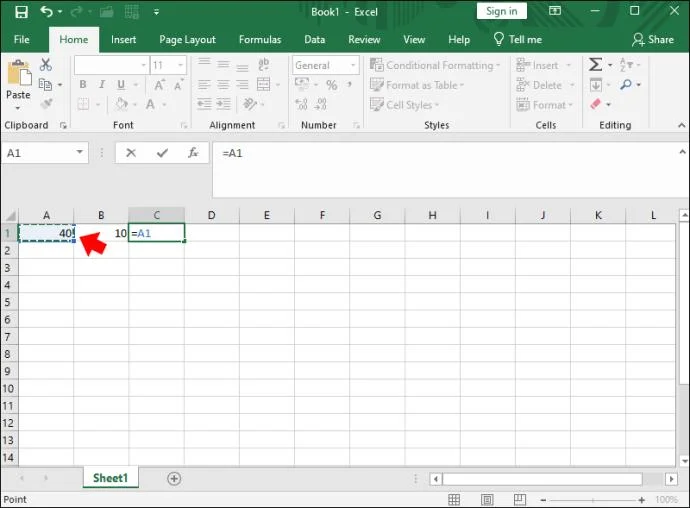This screenshot has height=508, width=690.
Task: Toggle Wrap Text icon
Action: [264, 65]
